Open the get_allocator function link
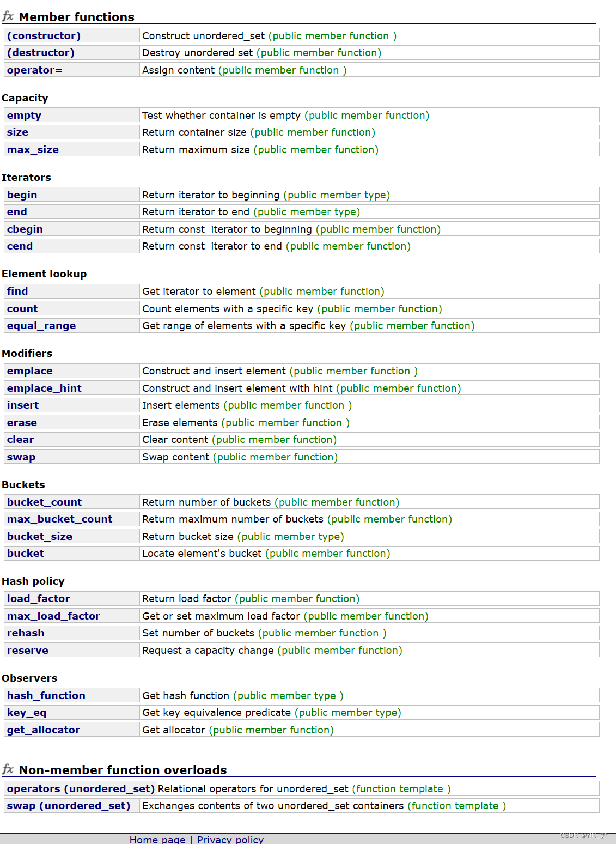 tap(44, 730)
